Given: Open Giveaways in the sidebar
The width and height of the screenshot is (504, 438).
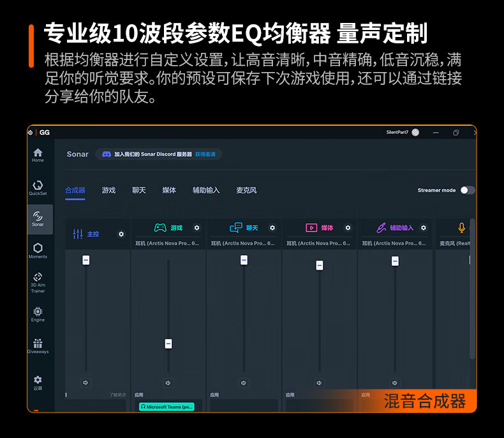Looking at the screenshot, I should 38,346.
